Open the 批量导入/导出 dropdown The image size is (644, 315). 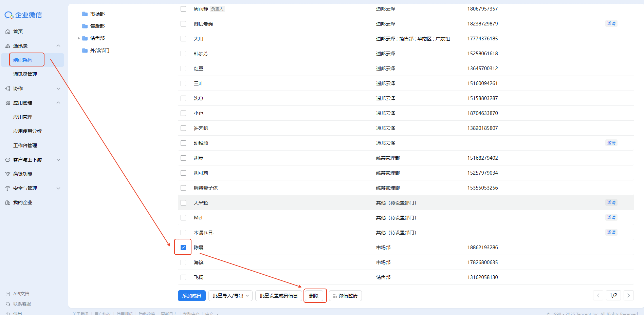pyautogui.click(x=231, y=296)
